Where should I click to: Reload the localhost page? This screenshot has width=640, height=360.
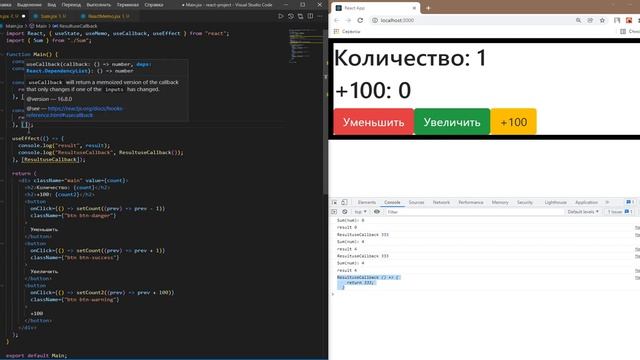coord(360,20)
